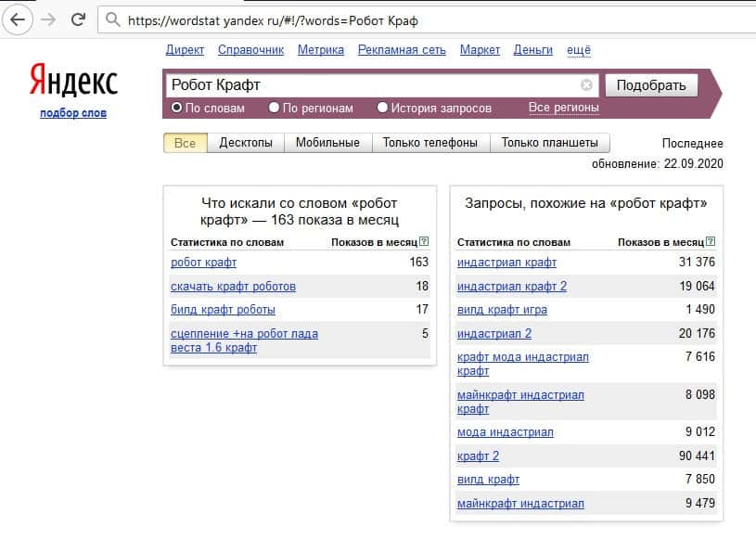Select the 'По регионам' radio option
This screenshot has height=539, width=756.
click(x=274, y=108)
